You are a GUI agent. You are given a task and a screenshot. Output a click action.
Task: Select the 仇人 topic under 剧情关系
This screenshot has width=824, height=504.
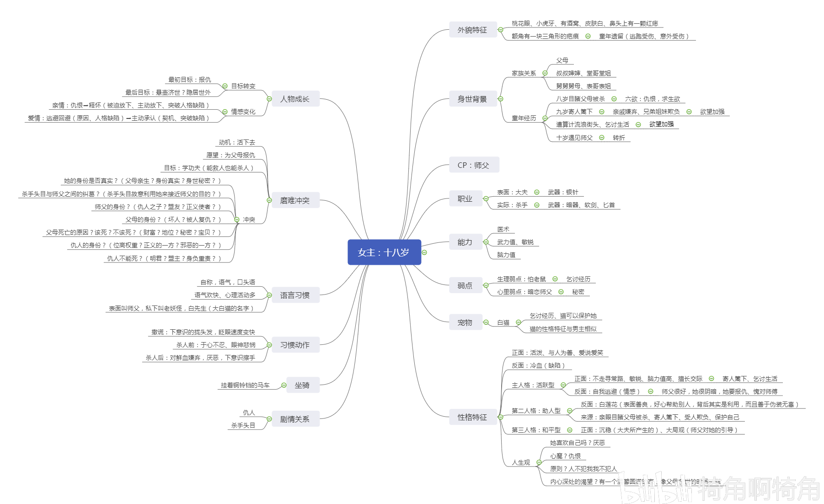coord(249,413)
